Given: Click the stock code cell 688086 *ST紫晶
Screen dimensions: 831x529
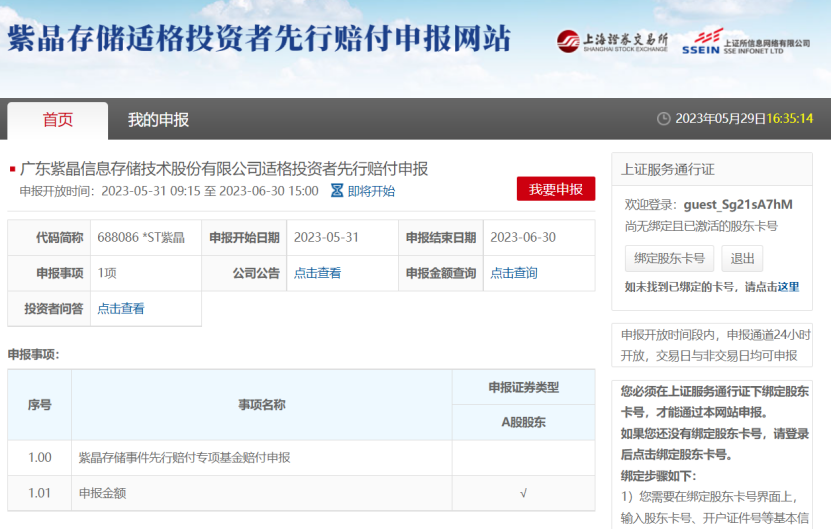Looking at the screenshot, I should [x=146, y=237].
